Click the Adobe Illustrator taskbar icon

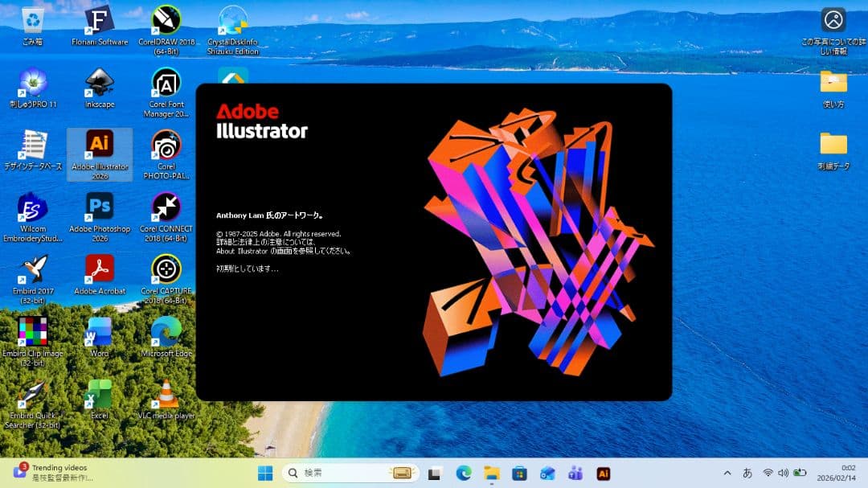pos(603,474)
